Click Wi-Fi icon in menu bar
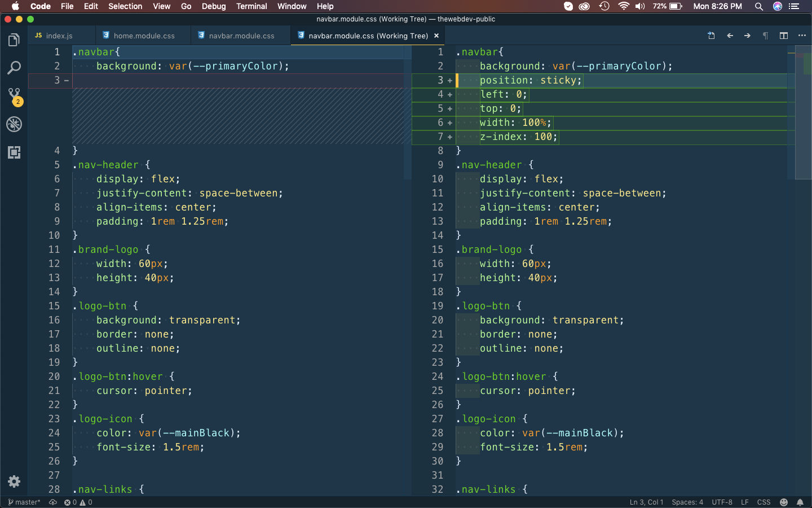Viewport: 812px width, 508px height. pos(623,6)
